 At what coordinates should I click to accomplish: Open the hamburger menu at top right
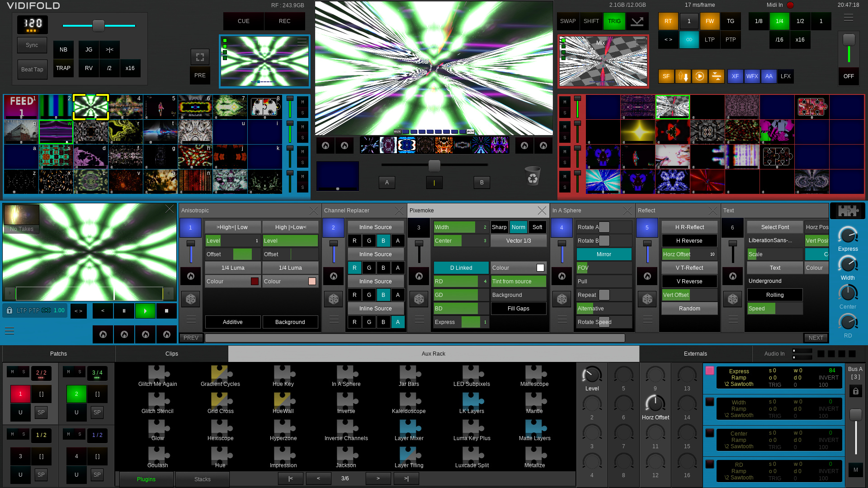[x=848, y=18]
